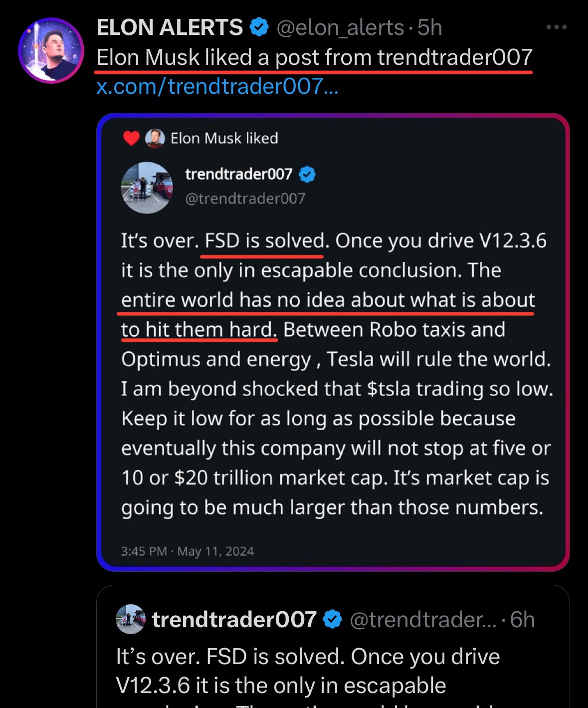
Task: Click the @trendtrader007 handle inside the image
Action: tap(245, 199)
